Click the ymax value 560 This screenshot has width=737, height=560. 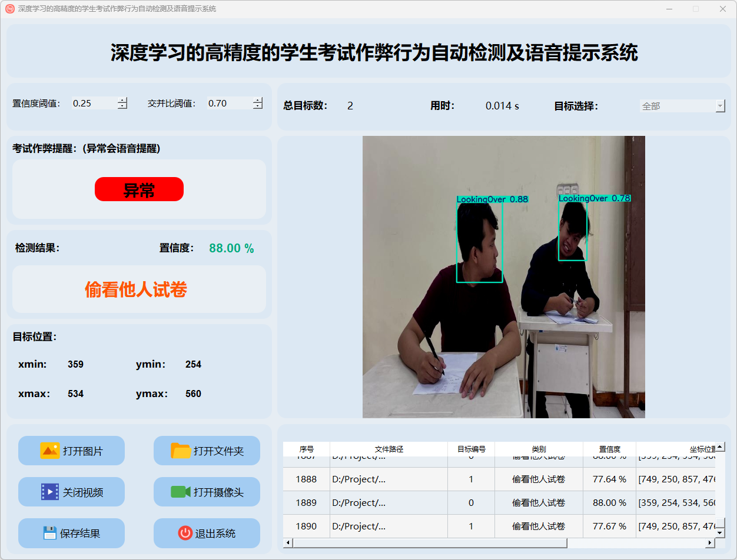(193, 394)
